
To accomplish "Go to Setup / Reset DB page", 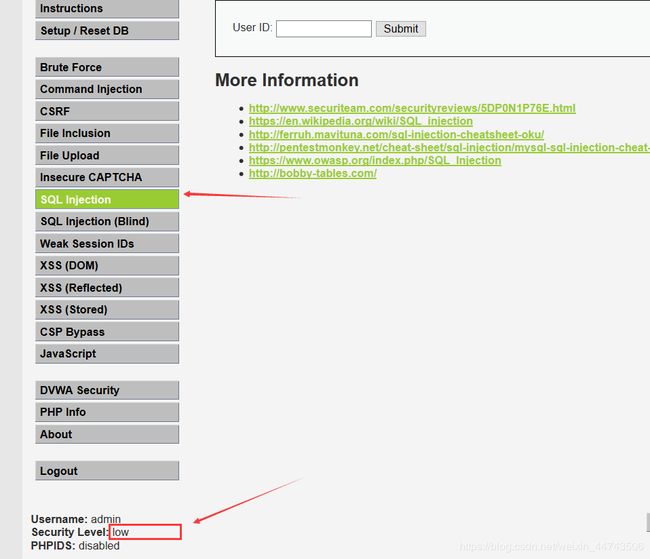I will click(x=106, y=30).
